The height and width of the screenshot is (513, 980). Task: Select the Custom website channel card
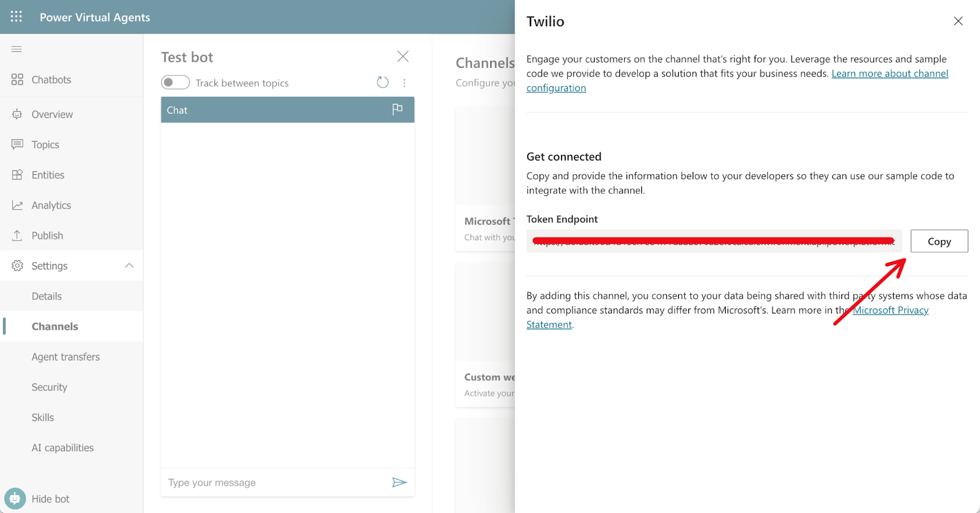pyautogui.click(x=486, y=334)
